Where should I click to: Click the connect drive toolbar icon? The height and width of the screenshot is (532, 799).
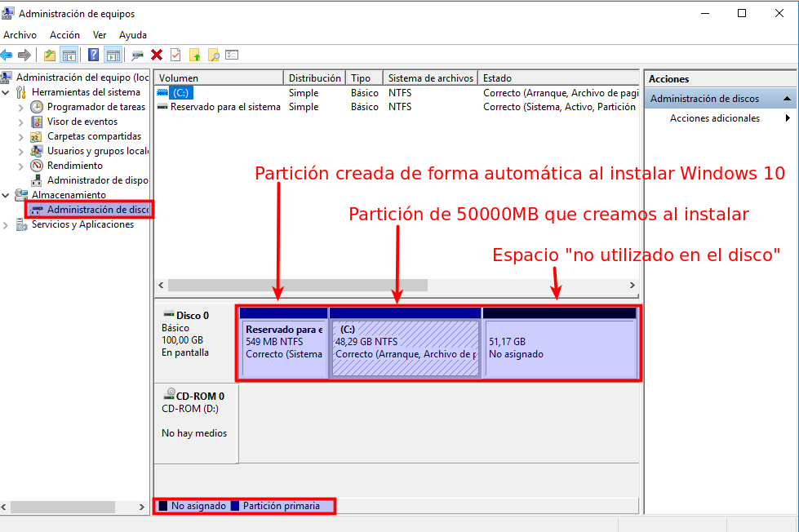pos(137,55)
